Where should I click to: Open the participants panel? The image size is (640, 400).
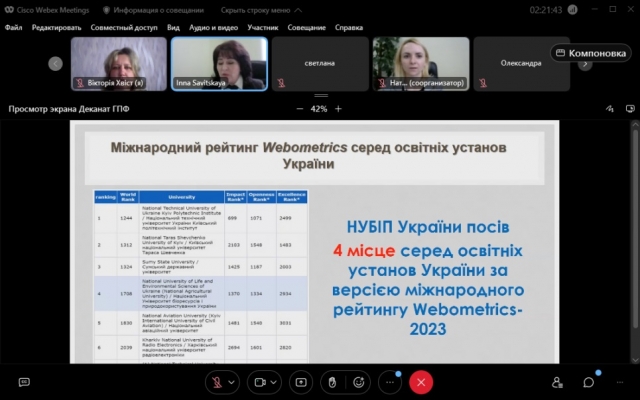[558, 382]
